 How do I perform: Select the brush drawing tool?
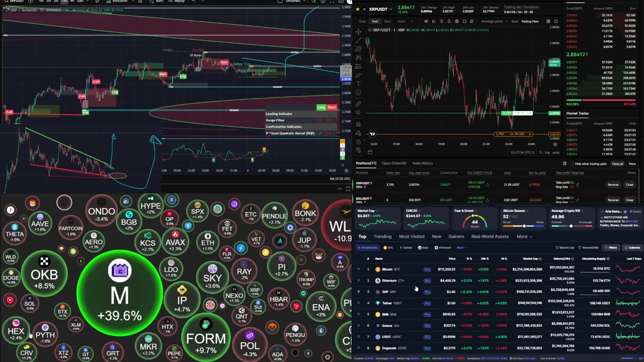(358, 75)
